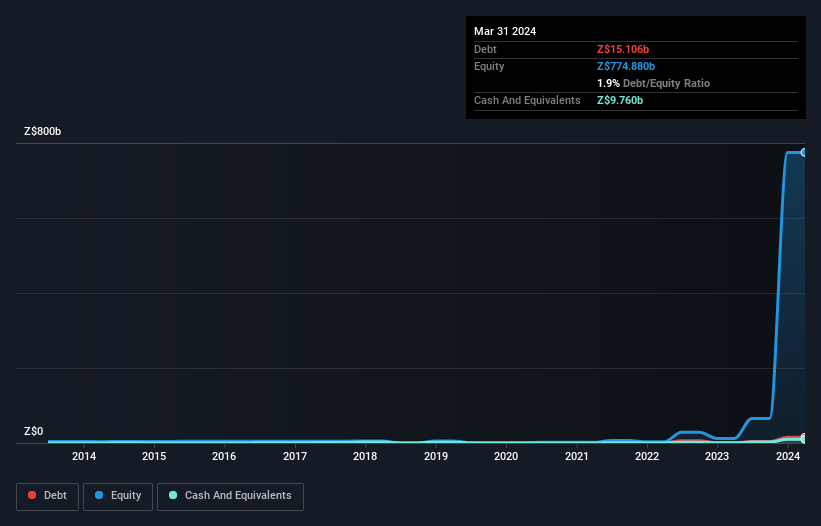Click the 2017 x-axis year label
The width and height of the screenshot is (821, 526).
(295, 456)
